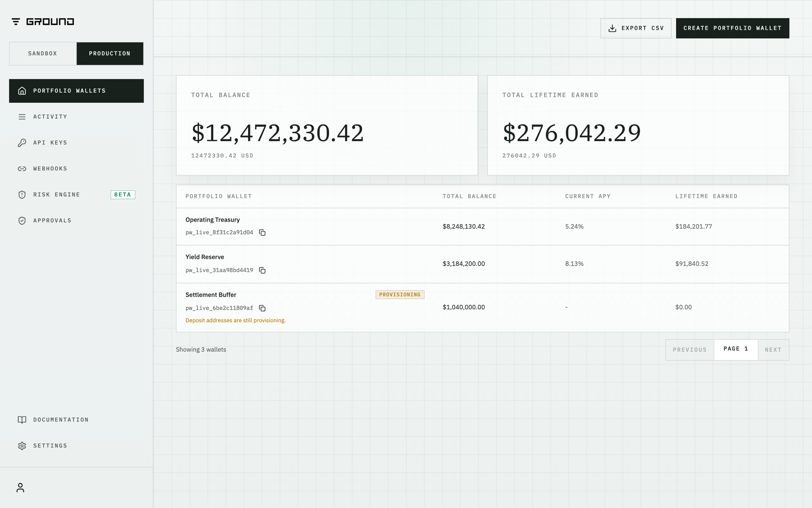Click the Risk Engine shield icon
The height and width of the screenshot is (508, 812).
coord(22,195)
